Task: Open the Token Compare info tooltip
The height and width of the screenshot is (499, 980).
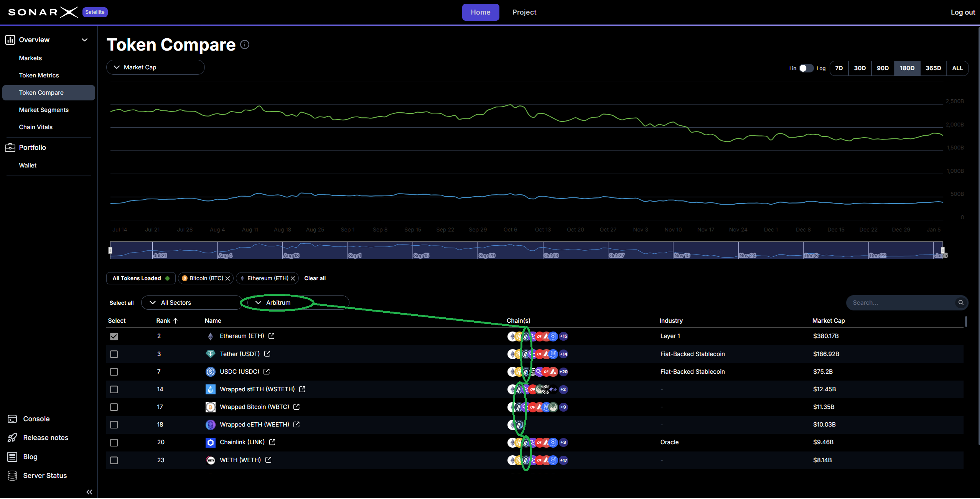Action: [245, 45]
